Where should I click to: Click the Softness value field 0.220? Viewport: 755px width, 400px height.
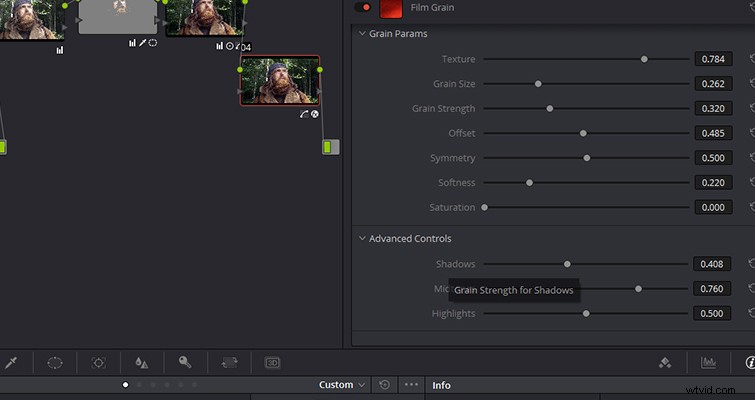713,183
